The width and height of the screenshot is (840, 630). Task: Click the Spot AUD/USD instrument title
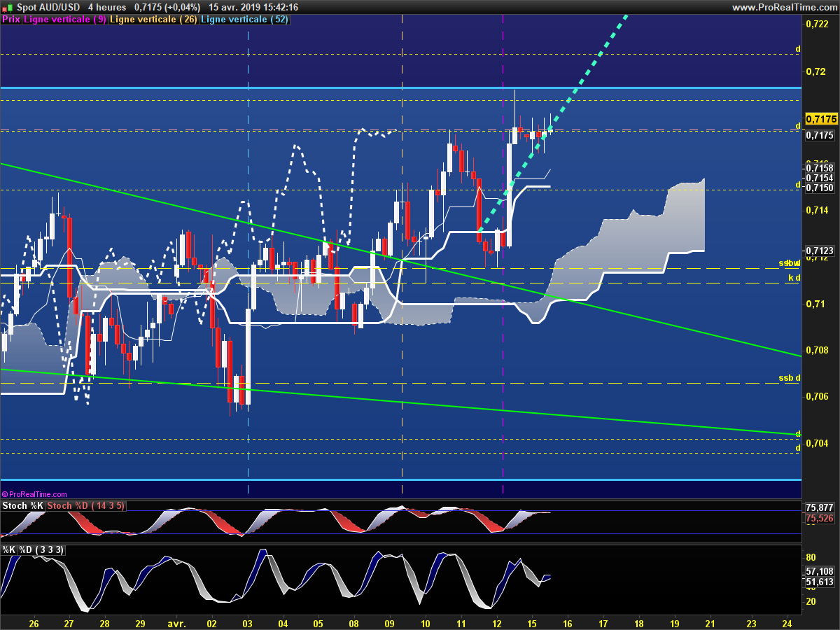click(49, 7)
